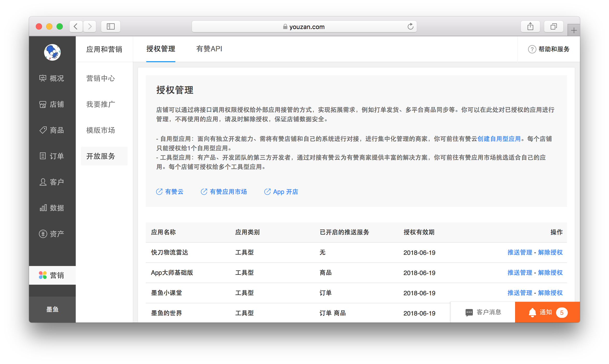Click 2018-06-19 date in 墨鱼的世界 row

(x=419, y=313)
